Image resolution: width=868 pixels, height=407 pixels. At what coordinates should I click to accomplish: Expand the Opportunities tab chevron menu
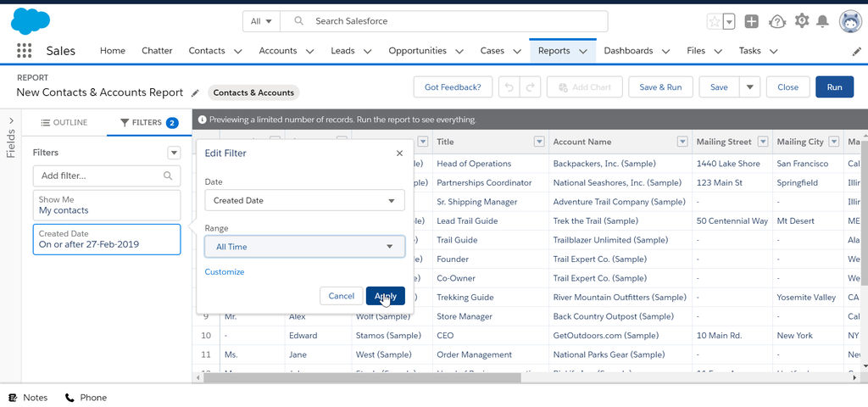(x=459, y=51)
